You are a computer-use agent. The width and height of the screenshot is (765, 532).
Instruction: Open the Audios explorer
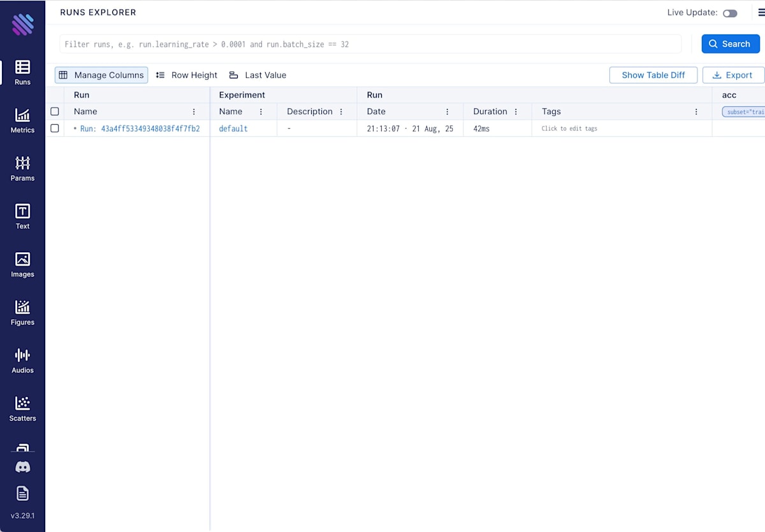pyautogui.click(x=22, y=361)
